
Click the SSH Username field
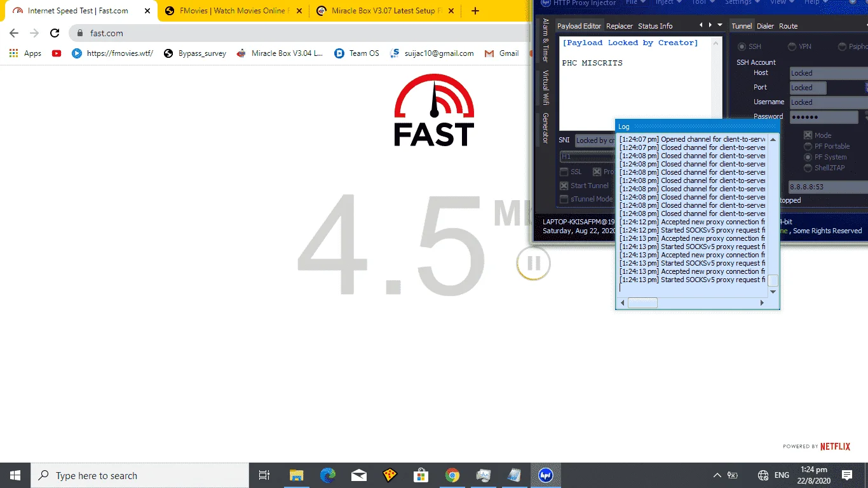[829, 102]
